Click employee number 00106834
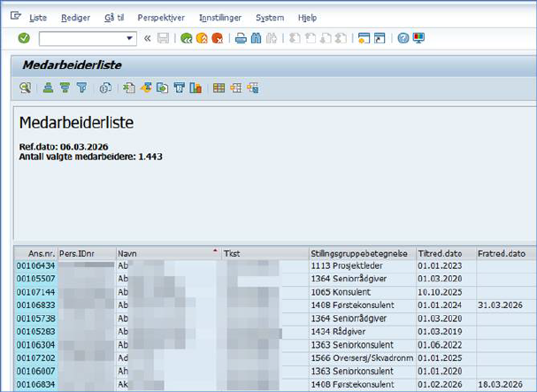This screenshot has width=537, height=392. (x=36, y=384)
